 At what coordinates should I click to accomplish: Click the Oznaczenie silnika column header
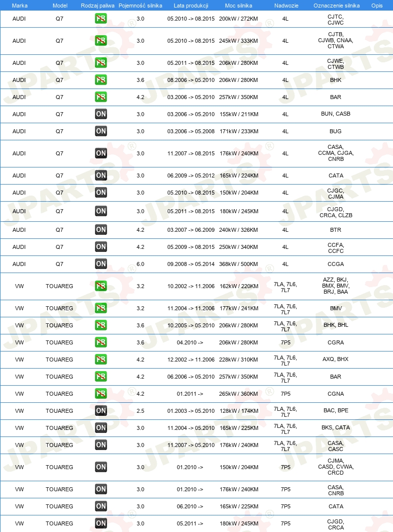pos(336,6)
